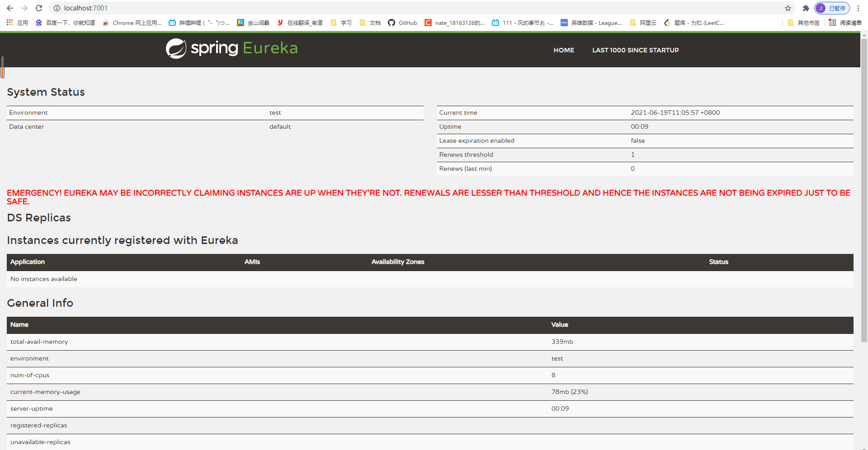Image resolution: width=868 pixels, height=450 pixels.
Task: Go to HOME in Eureka navbar
Action: [564, 50]
